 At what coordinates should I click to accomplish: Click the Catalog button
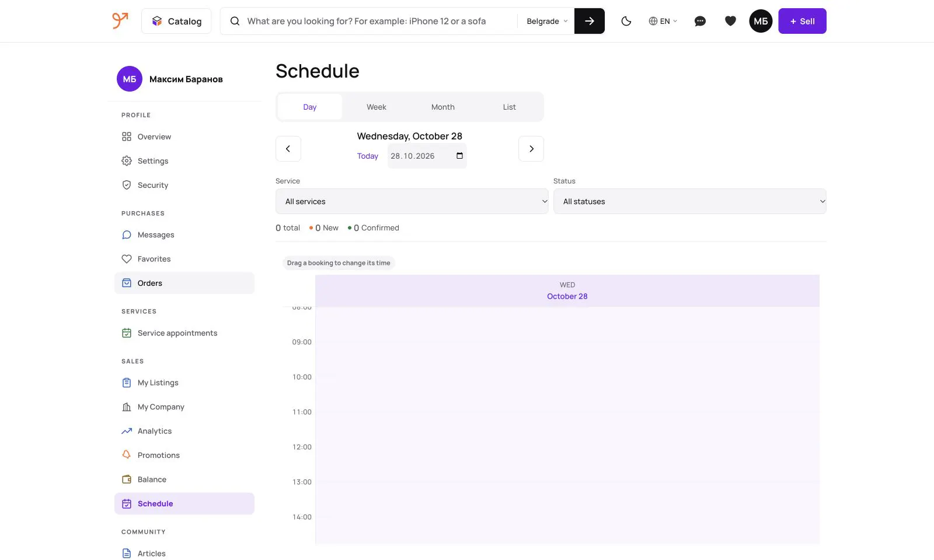(x=176, y=21)
